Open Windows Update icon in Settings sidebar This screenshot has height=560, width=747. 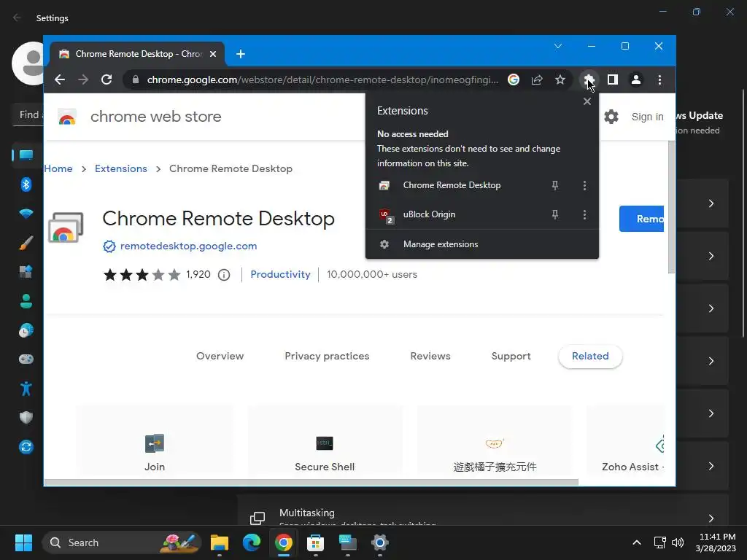[26, 447]
